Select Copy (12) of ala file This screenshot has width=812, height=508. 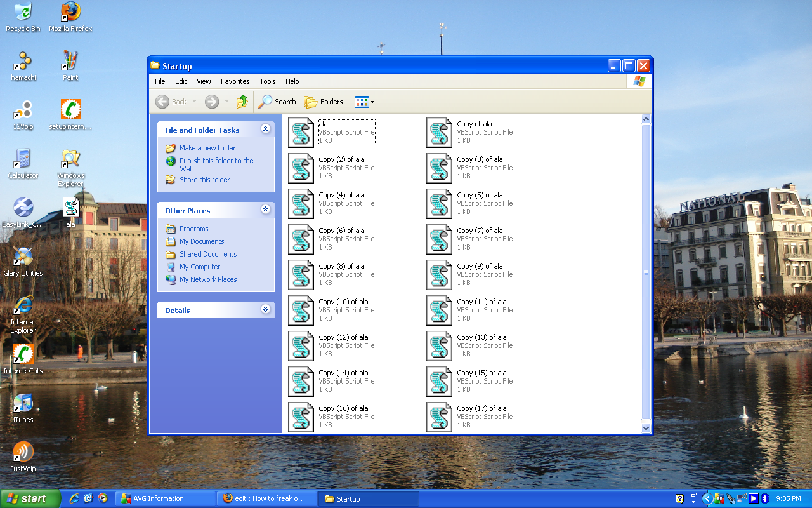(332, 345)
